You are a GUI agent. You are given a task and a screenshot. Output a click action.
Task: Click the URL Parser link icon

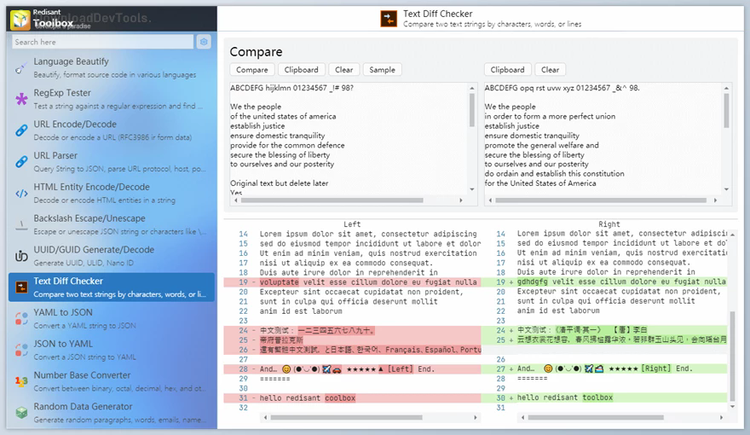(x=21, y=162)
